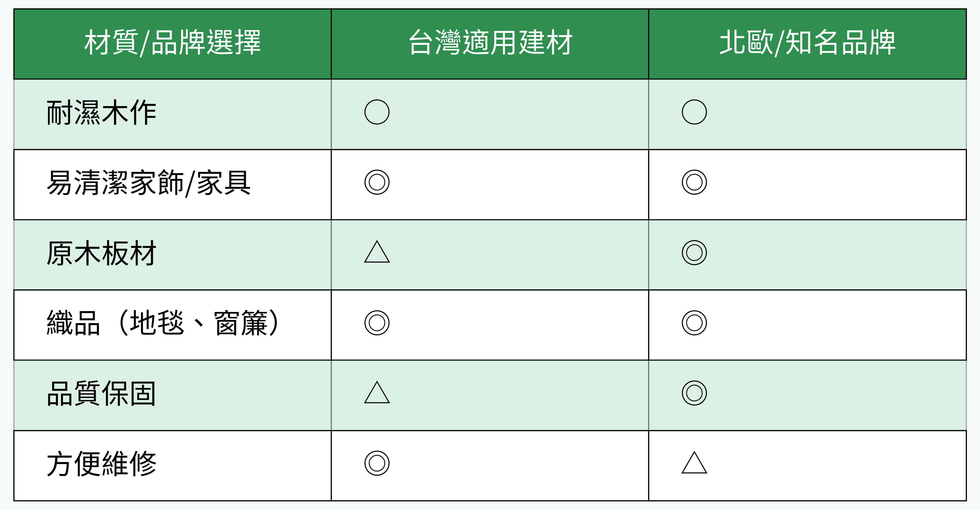Click the circle for 耐濕木作 under 台灣適用建材
The image size is (980, 510).
coord(377,112)
